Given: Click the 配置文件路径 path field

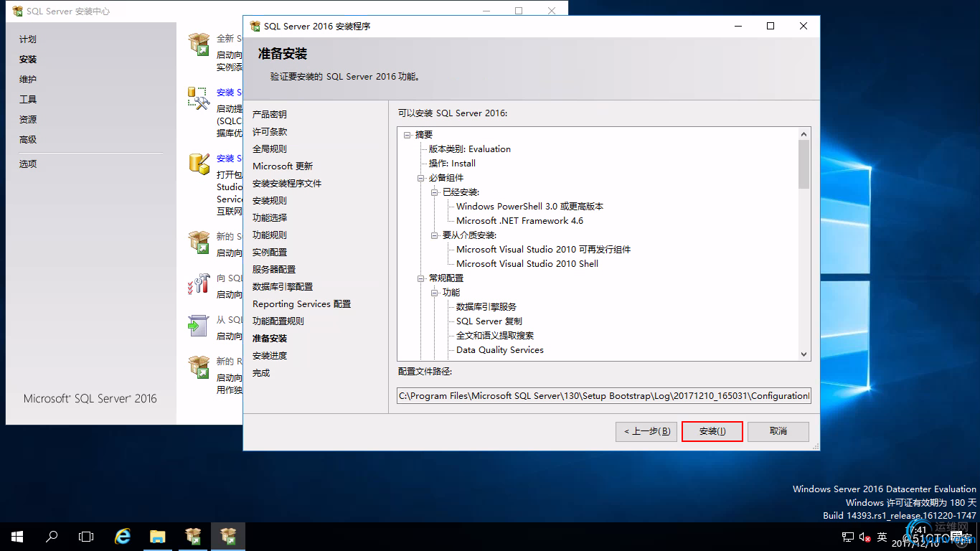Looking at the screenshot, I should [604, 396].
